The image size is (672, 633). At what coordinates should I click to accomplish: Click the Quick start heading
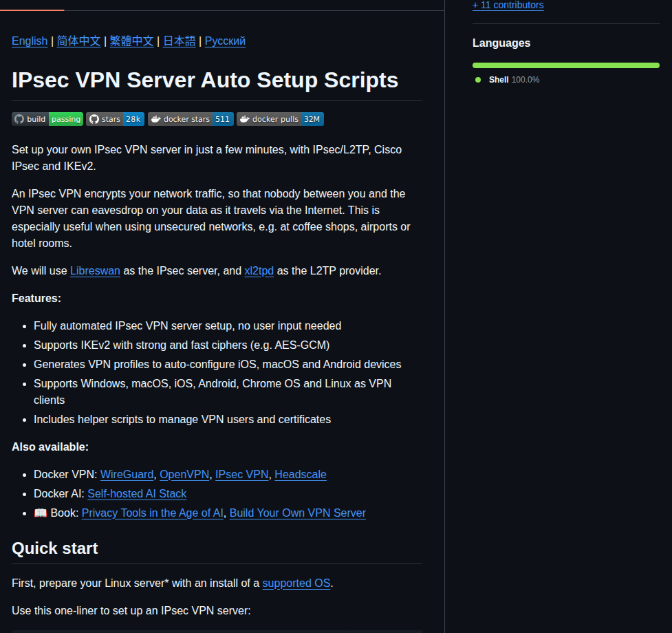pyautogui.click(x=55, y=548)
